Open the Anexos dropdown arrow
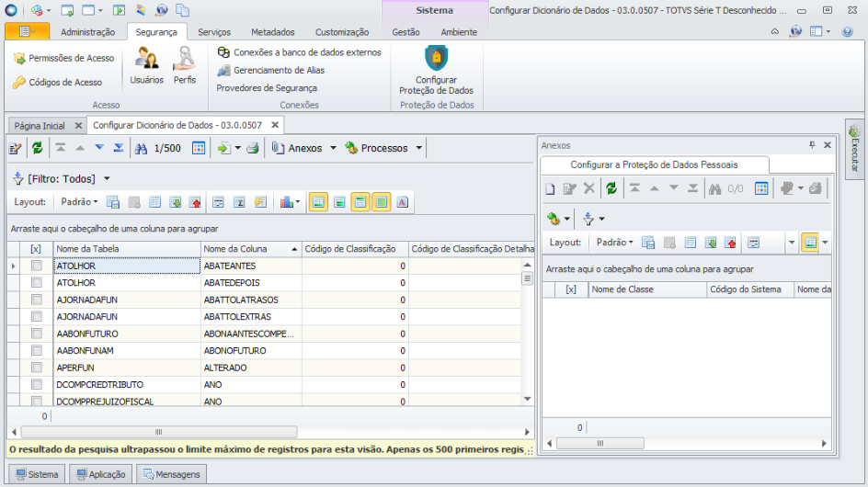 [333, 148]
